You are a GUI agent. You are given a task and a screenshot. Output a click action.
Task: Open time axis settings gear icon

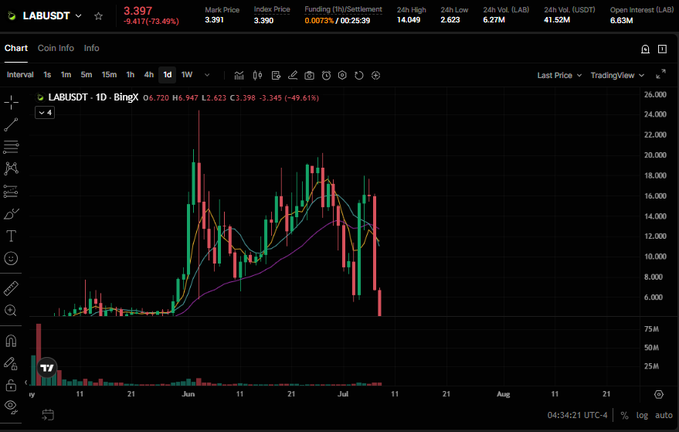(x=659, y=394)
